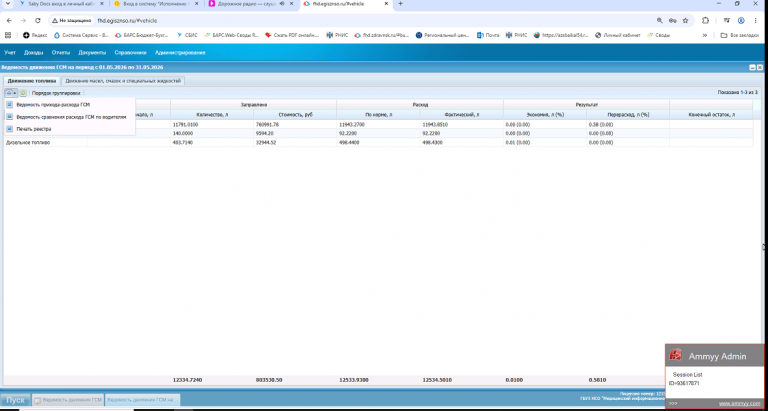Open the media controls icon in browser toolbar
Screen dimensions: 768x411
click(x=726, y=21)
